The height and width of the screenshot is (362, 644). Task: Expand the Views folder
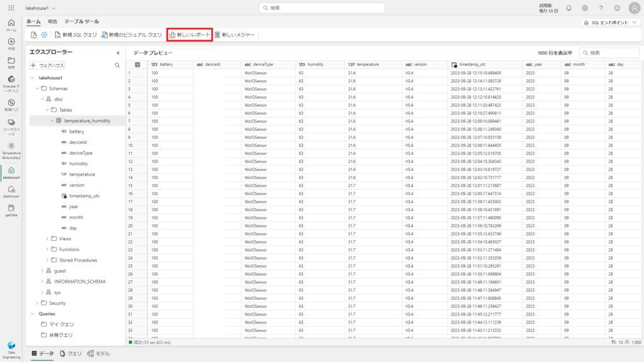point(47,238)
